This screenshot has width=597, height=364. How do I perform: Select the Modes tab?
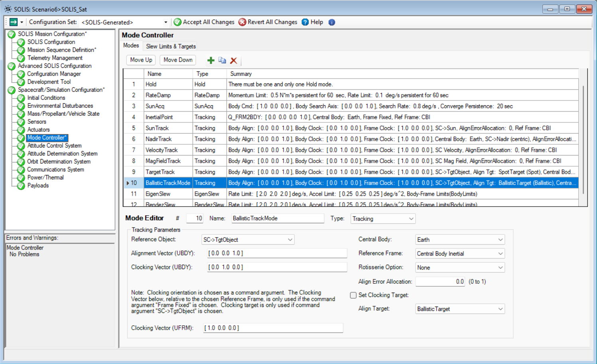click(131, 45)
